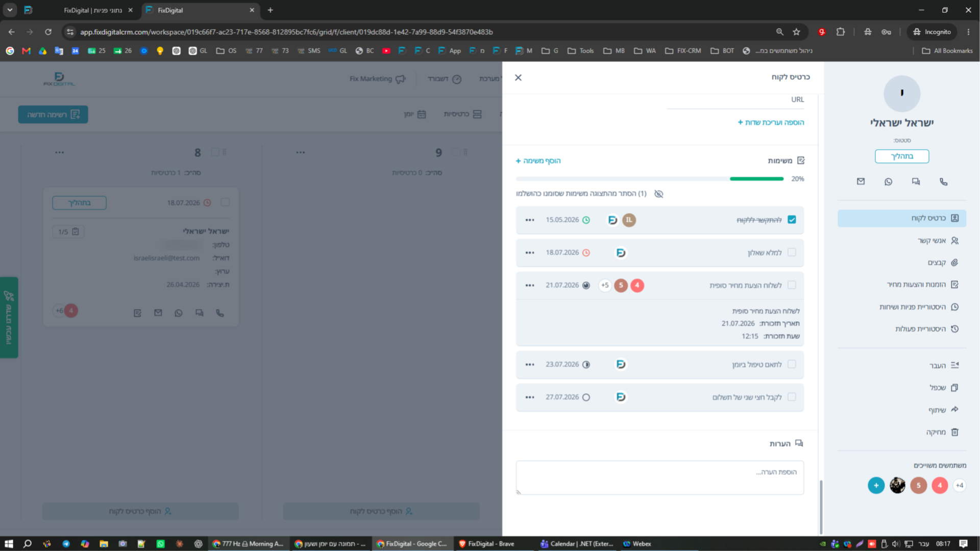Check the task dated 27.07.2026
Screen dimensions: 980x551
tap(792, 397)
